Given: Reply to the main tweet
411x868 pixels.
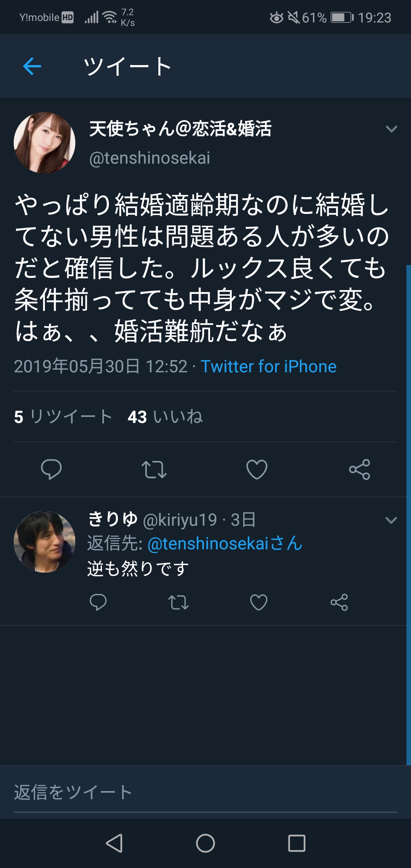Looking at the screenshot, I should coord(51,469).
